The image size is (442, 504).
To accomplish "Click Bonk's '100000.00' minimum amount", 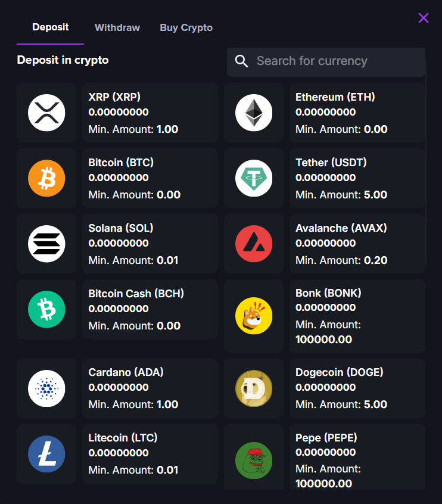I will click(x=323, y=340).
